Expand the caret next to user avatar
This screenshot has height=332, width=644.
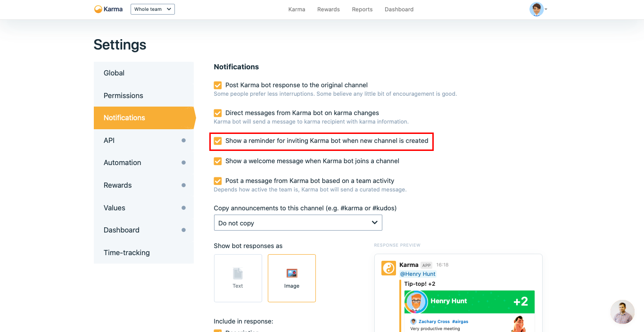click(546, 9)
